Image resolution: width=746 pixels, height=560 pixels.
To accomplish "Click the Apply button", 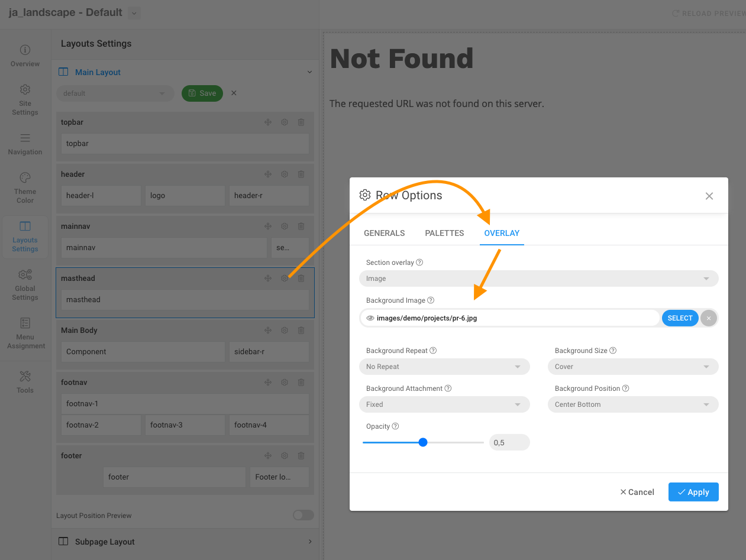I will 693,492.
